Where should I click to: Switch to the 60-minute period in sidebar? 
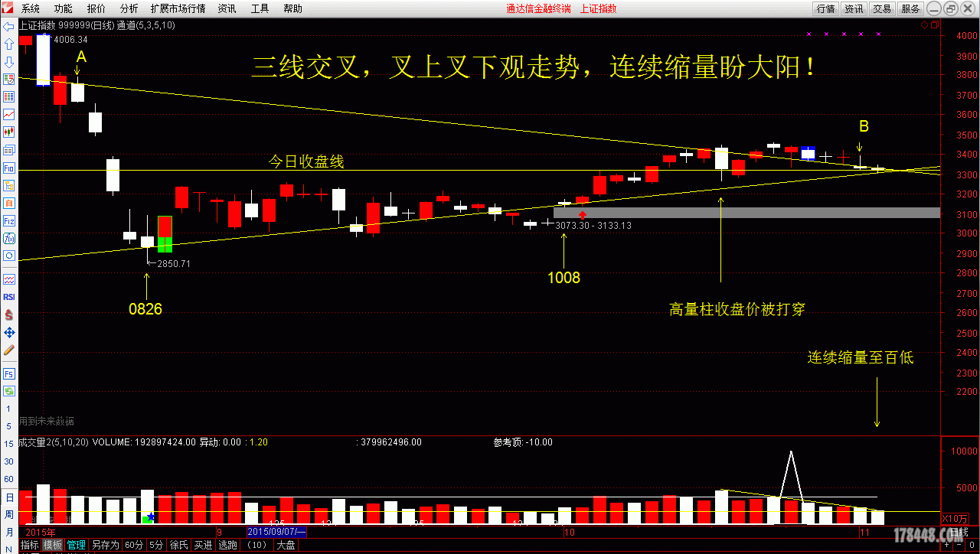click(x=8, y=479)
